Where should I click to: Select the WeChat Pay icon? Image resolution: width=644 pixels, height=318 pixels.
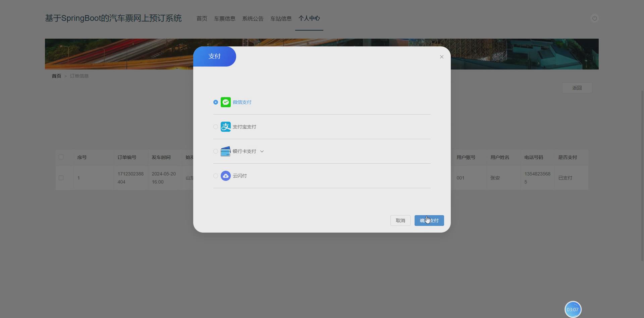(225, 102)
